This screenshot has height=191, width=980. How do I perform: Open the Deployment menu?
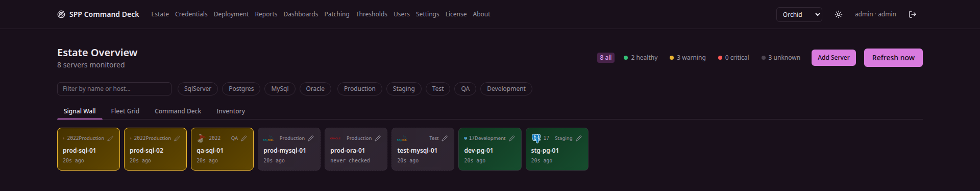pyautogui.click(x=231, y=14)
